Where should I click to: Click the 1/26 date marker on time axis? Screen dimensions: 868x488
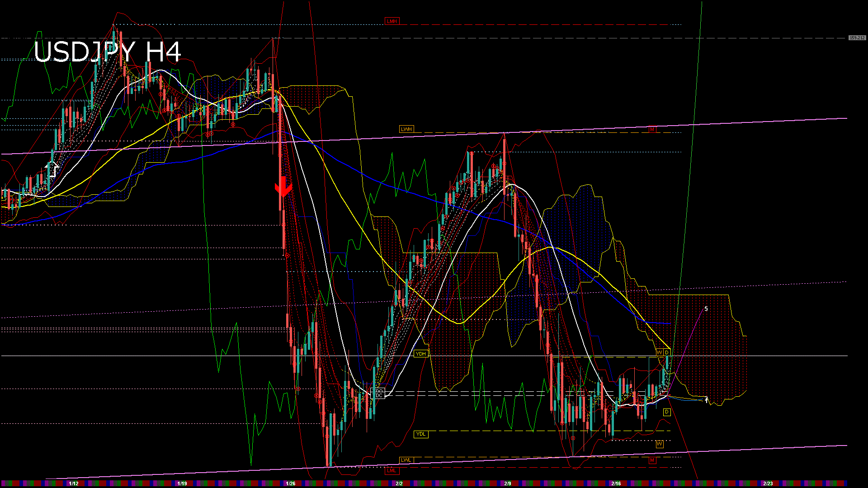pos(291,483)
